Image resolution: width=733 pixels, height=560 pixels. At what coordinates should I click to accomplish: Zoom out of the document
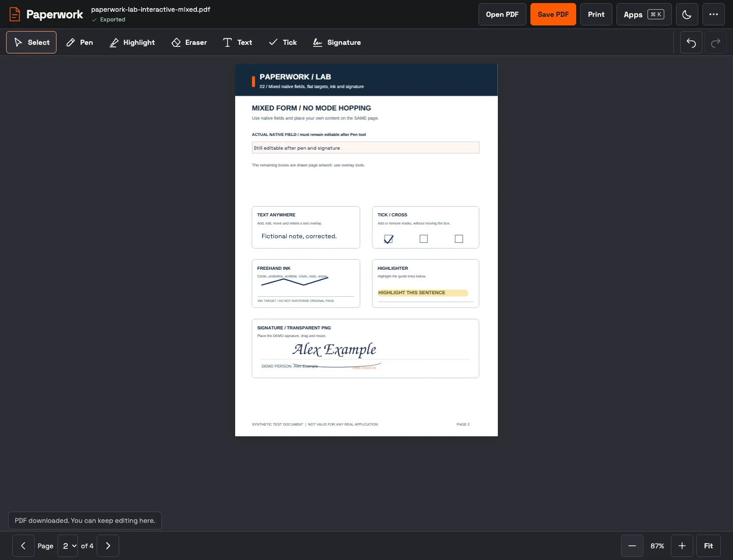(x=632, y=546)
